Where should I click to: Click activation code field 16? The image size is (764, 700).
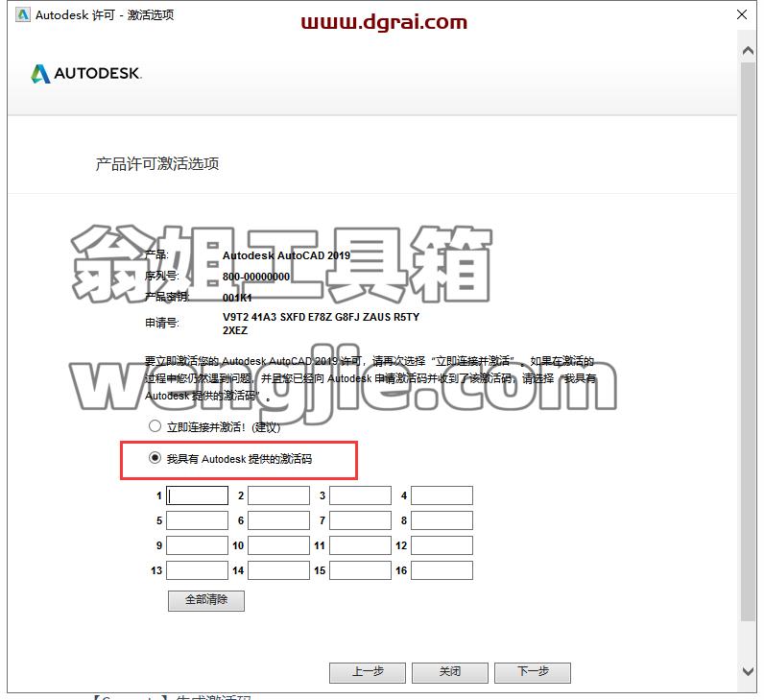442,570
